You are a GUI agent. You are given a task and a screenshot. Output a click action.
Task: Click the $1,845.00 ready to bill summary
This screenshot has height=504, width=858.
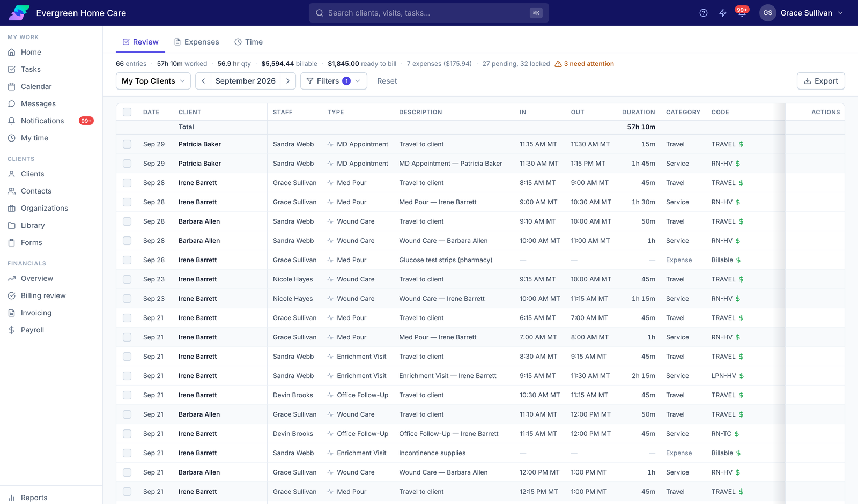(362, 64)
